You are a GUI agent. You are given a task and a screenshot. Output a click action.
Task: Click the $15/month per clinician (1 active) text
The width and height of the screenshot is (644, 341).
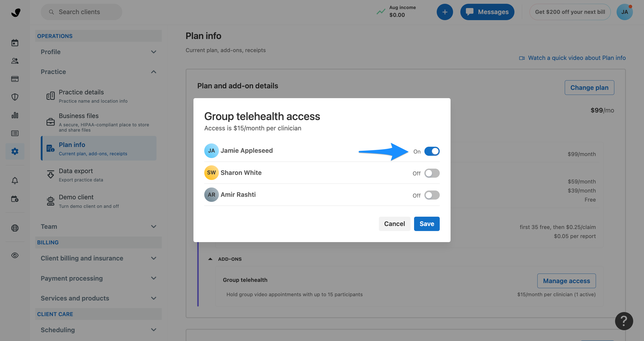tap(556, 294)
